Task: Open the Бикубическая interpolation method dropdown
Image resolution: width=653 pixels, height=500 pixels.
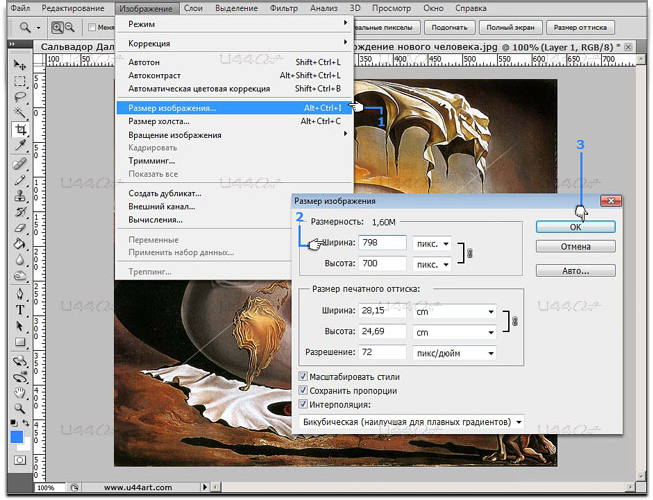Action: (x=411, y=422)
